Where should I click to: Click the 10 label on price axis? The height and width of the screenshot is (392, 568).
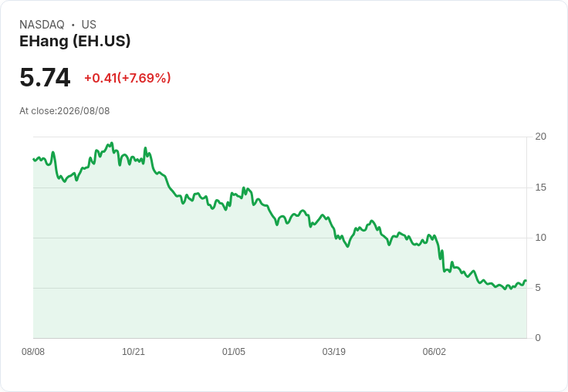pyautogui.click(x=540, y=238)
